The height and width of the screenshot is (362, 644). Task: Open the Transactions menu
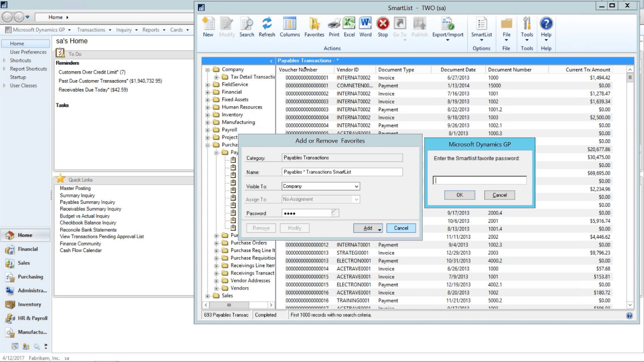pyautogui.click(x=94, y=30)
